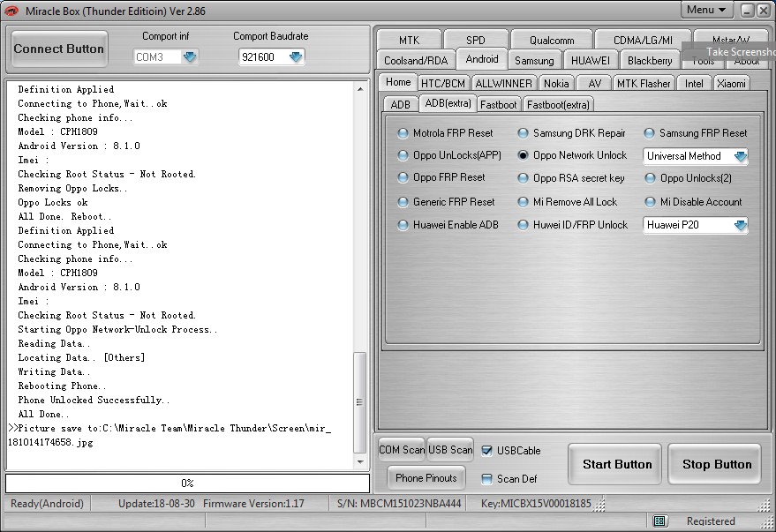776x532 pixels.
Task: Select Mi Remove All Lock option
Action: [x=523, y=202]
